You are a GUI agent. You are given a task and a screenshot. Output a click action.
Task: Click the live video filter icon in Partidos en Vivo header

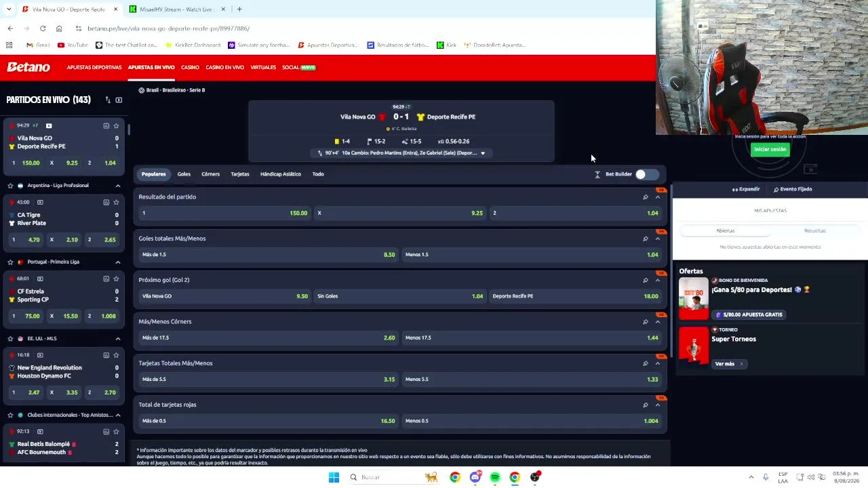[x=119, y=100]
